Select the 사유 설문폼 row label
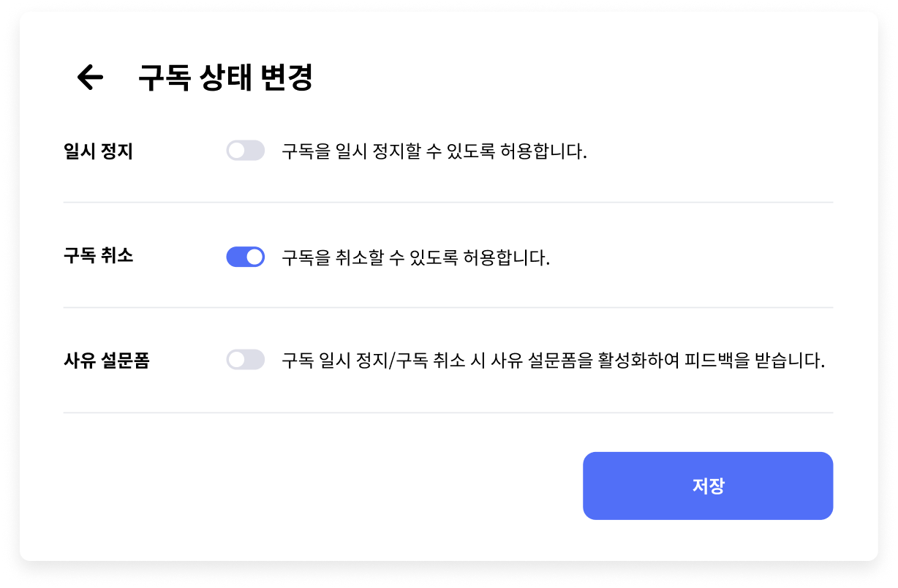Image resolution: width=898 pixels, height=588 pixels. tap(107, 361)
